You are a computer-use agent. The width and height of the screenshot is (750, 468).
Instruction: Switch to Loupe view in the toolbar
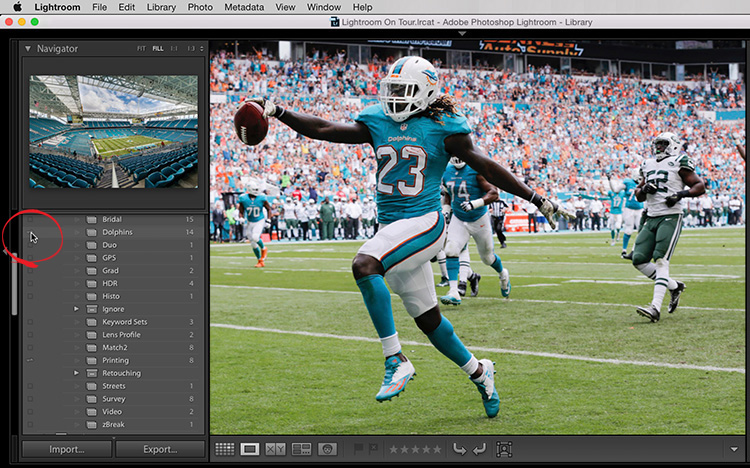[x=250, y=449]
